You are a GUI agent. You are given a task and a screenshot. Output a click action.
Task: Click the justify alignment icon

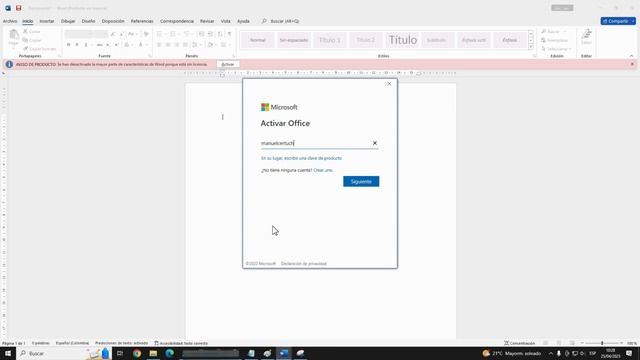click(185, 44)
